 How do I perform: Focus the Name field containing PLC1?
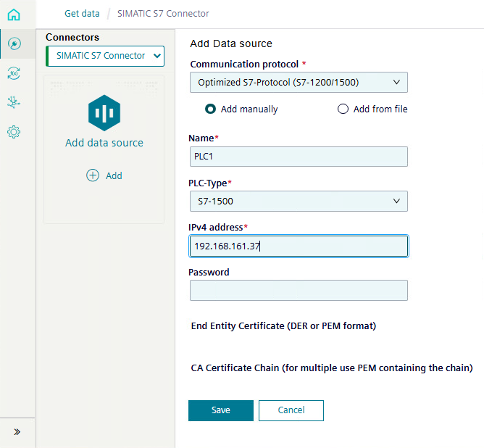point(299,157)
